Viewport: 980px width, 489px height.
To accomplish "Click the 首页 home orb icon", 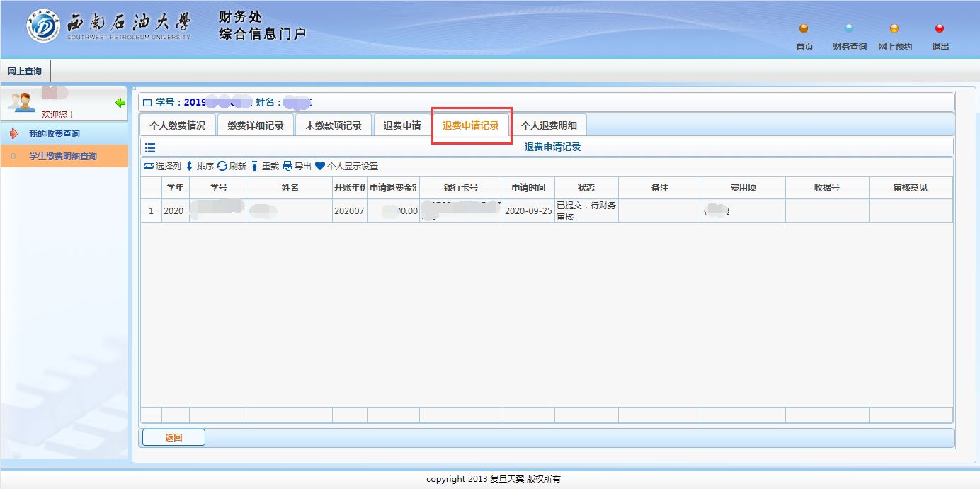I will [x=803, y=29].
